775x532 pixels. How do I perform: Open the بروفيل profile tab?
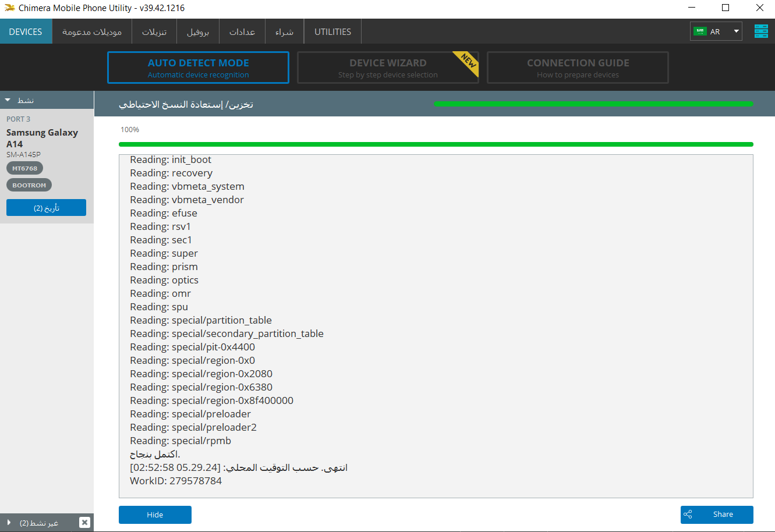pyautogui.click(x=198, y=31)
